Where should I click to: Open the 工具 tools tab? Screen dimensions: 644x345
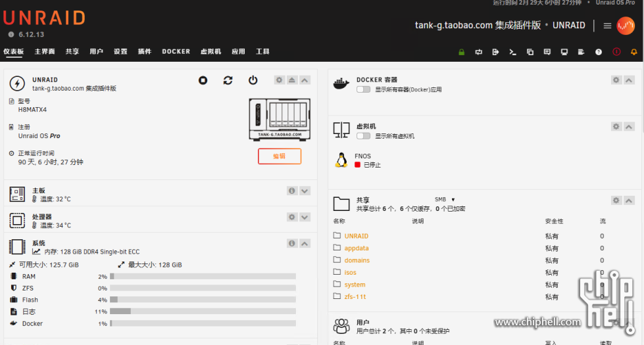coord(263,51)
